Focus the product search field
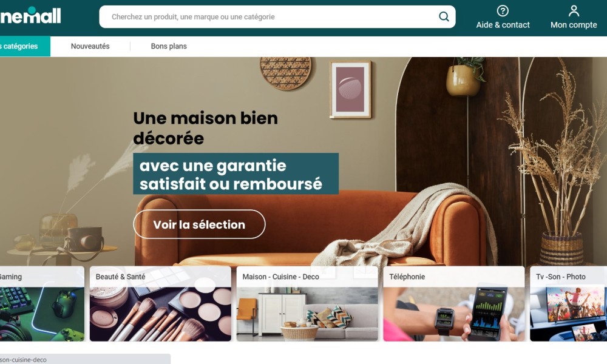 (277, 16)
